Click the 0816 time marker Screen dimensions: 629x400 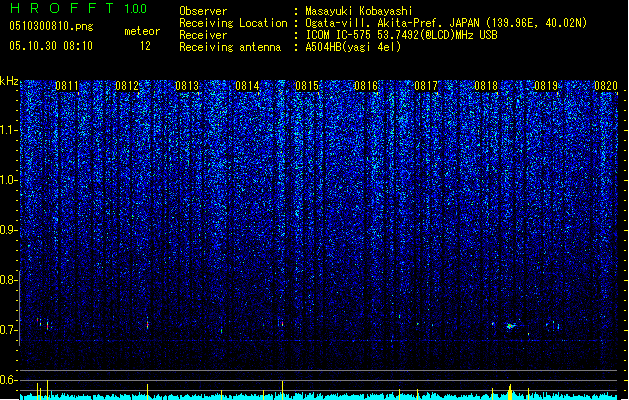click(366, 86)
